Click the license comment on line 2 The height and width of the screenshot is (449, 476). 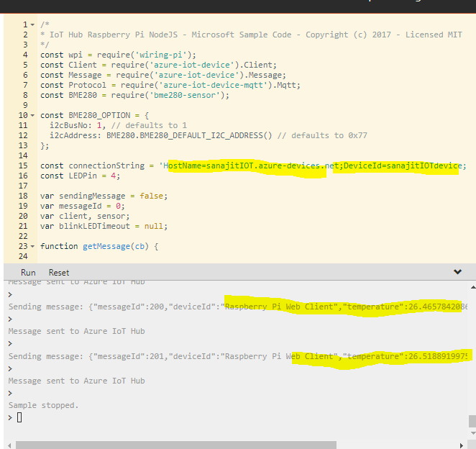(x=251, y=35)
